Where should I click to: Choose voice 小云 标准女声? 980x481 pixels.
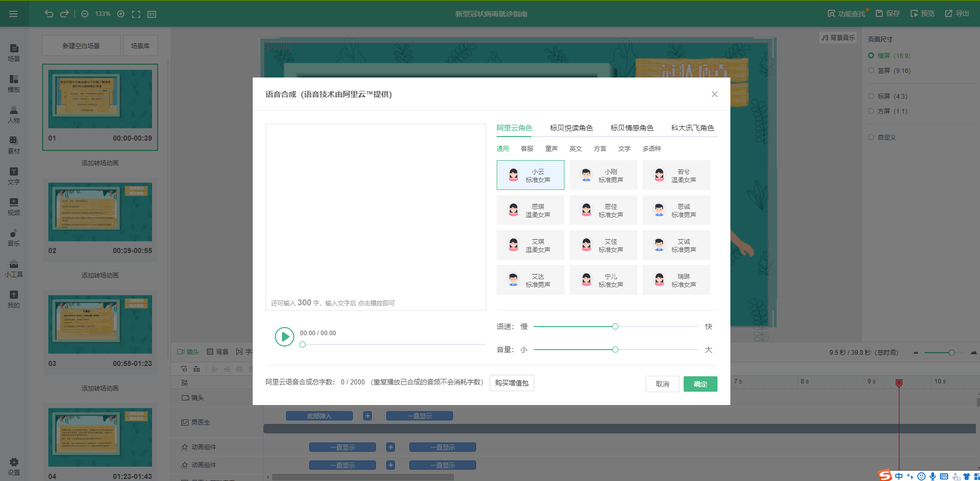click(x=531, y=175)
